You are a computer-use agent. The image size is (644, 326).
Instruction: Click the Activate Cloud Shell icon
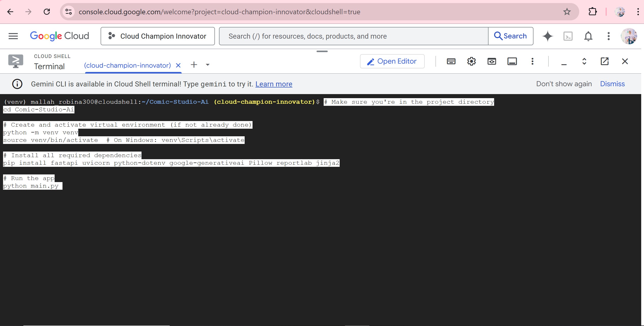coord(568,36)
